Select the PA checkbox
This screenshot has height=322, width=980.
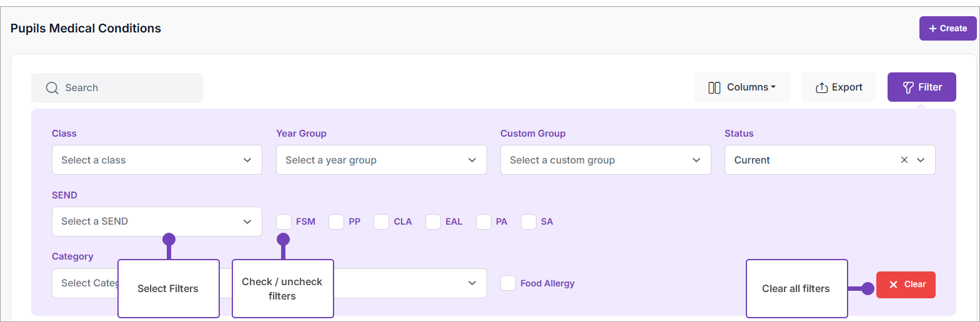484,222
